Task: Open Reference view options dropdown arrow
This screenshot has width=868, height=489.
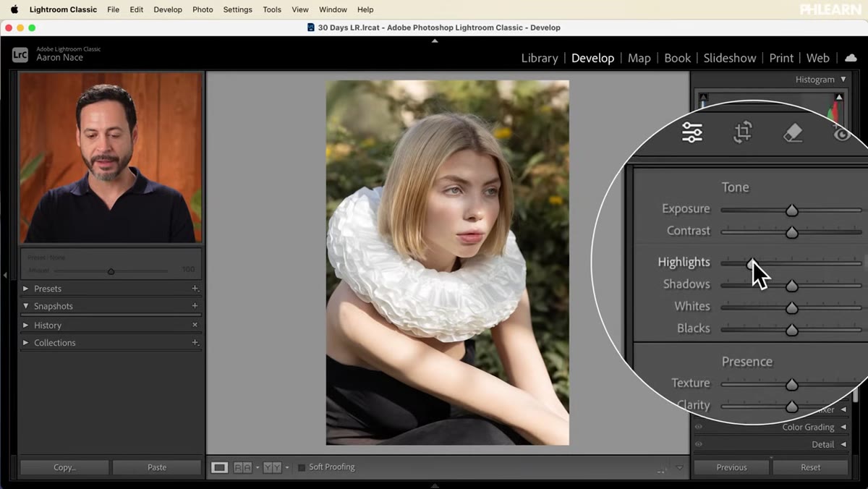Action: [286, 468]
